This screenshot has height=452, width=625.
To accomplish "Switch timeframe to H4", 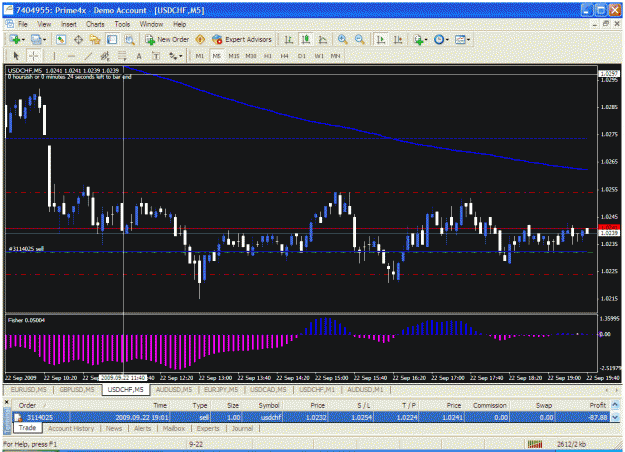I will click(x=284, y=56).
